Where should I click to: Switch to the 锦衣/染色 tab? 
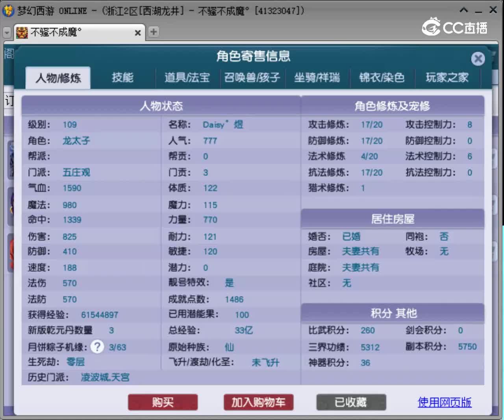382,78
